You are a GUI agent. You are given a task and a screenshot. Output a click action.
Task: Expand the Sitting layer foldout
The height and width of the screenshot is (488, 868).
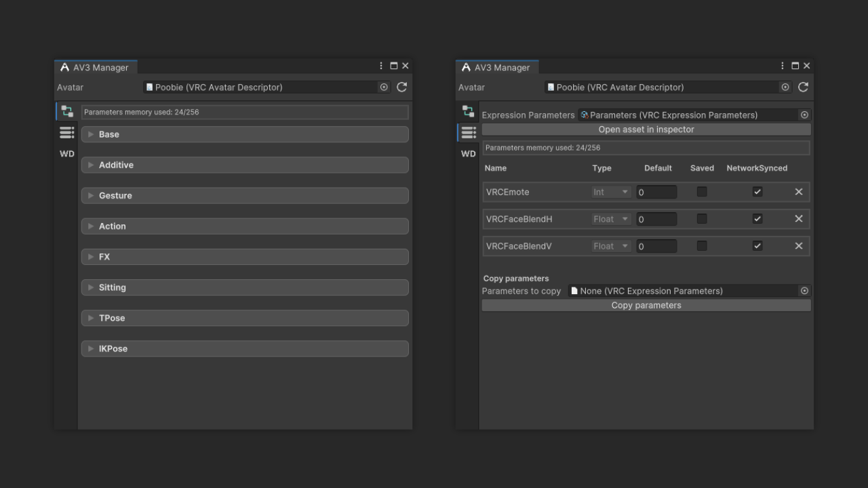click(245, 287)
